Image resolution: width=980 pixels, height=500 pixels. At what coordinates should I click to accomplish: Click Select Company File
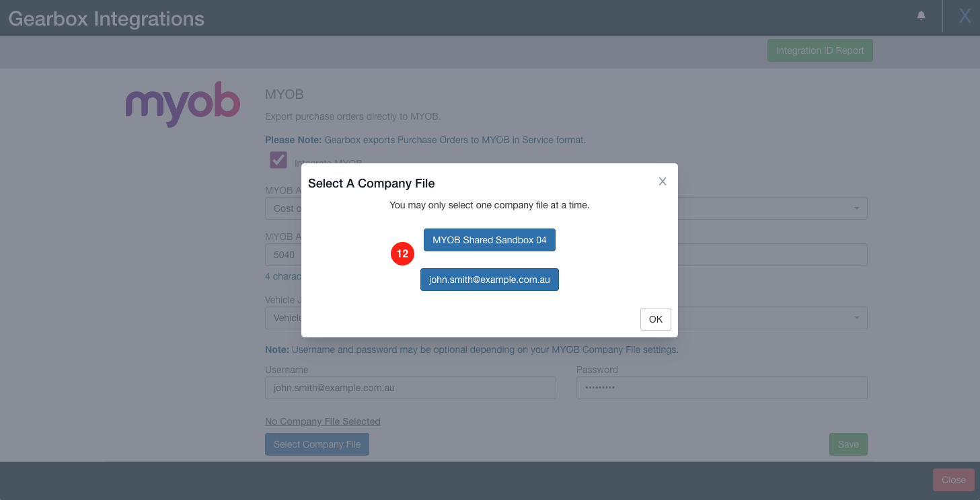(317, 444)
